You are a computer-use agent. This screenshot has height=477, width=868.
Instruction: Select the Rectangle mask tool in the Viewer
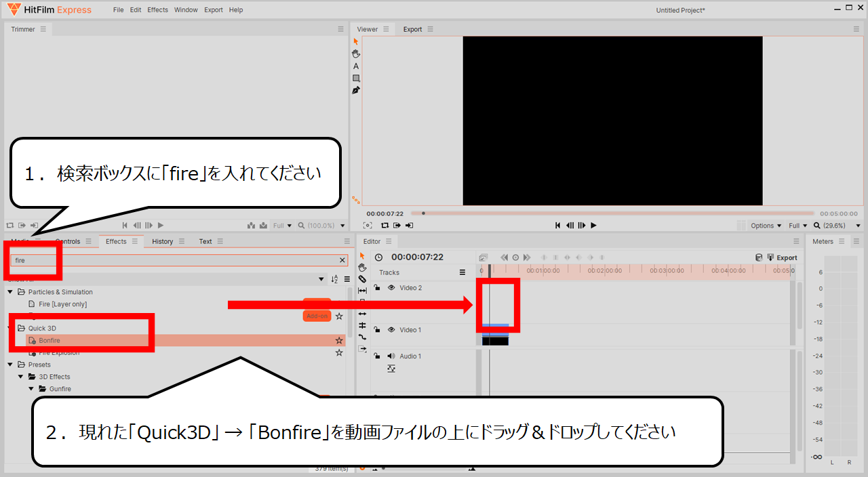click(356, 78)
